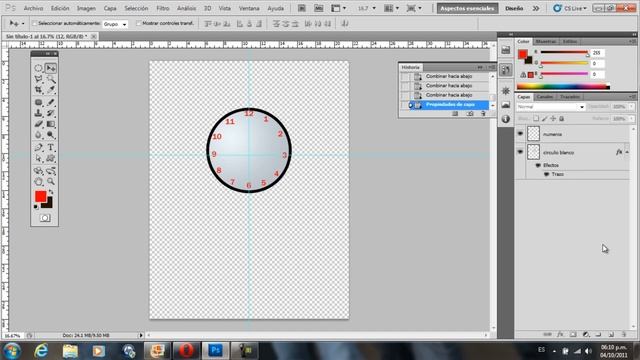
Task: Click fx icon on circulo blanco layer
Action: coord(619,152)
